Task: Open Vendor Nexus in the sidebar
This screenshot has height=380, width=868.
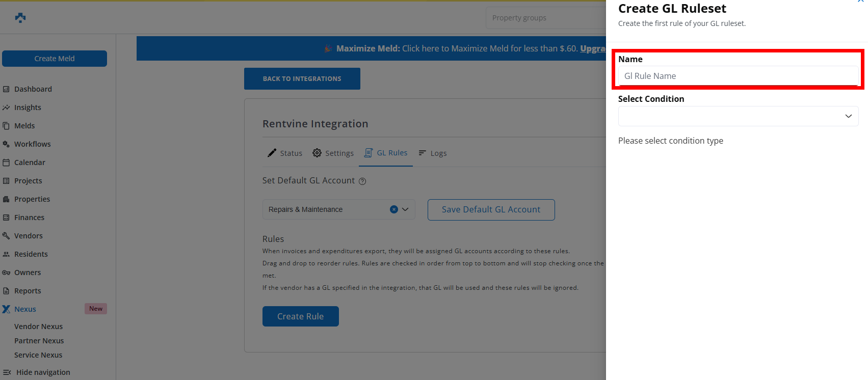Action: 38,327
